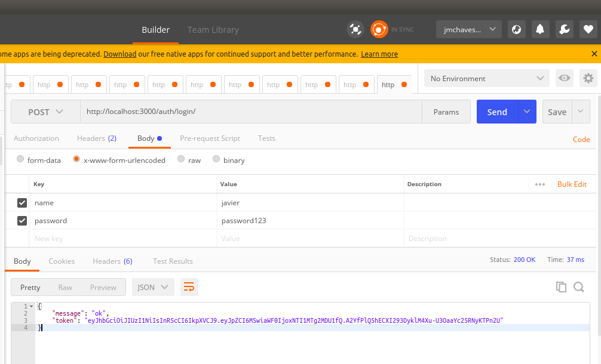The width and height of the screenshot is (601, 364).
Task: Click the heart icon in the header
Action: 588,29
